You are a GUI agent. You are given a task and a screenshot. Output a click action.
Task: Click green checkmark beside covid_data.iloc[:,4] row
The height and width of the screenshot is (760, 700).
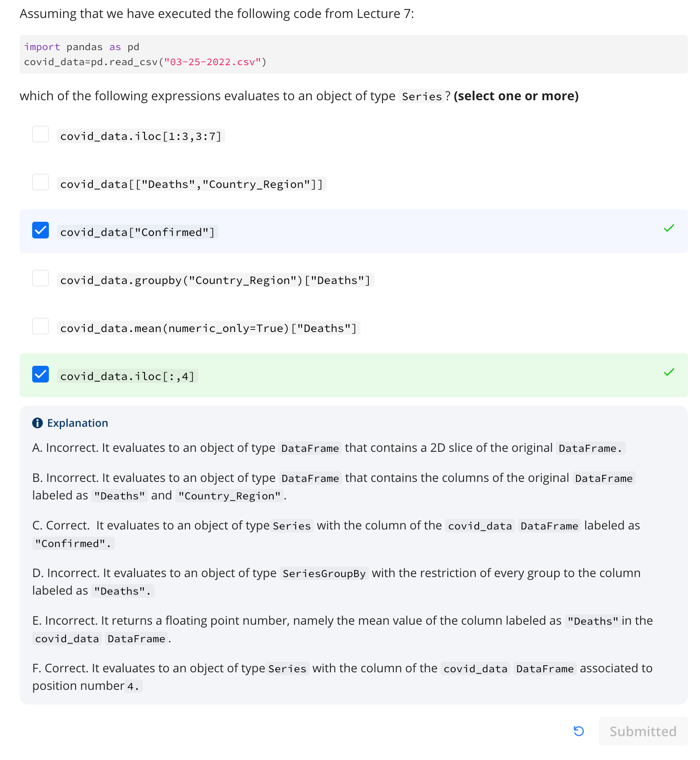(669, 372)
